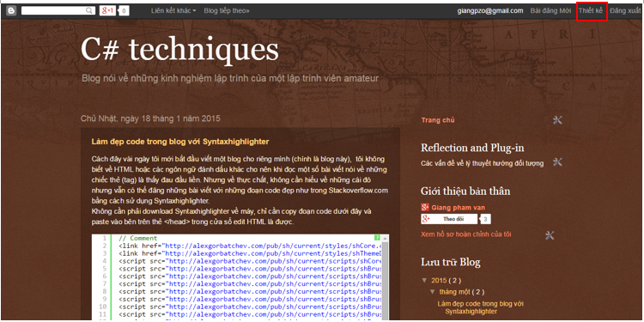Click Đăng xuất to sign out
The height and width of the screenshot is (322, 644).
pos(625,11)
